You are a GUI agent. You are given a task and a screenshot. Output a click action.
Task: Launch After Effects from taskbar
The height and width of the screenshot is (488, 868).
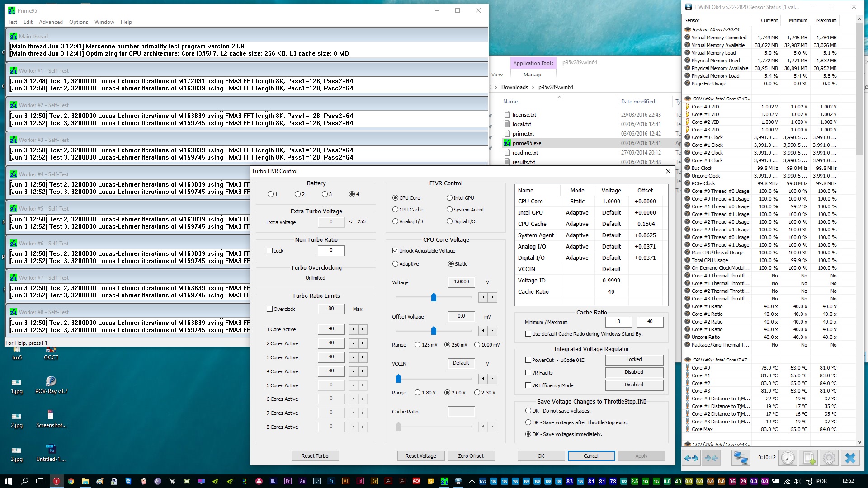coord(302,481)
